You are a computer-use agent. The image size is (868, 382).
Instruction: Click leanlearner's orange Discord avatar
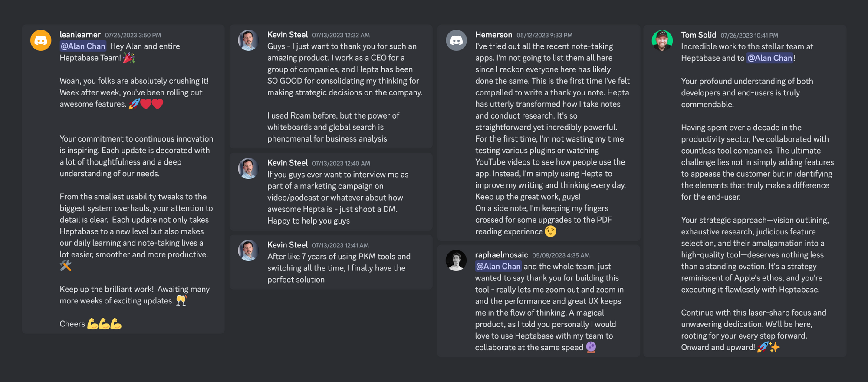click(41, 40)
